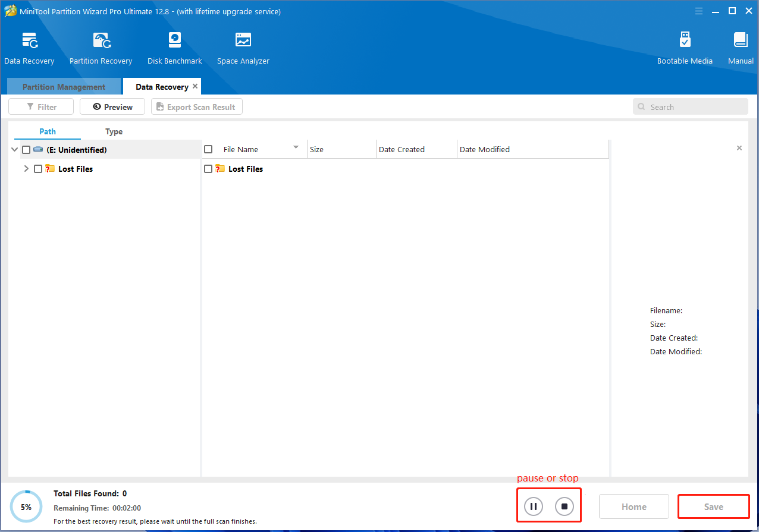759x532 pixels.
Task: Click the Filter button
Action: pyautogui.click(x=41, y=107)
